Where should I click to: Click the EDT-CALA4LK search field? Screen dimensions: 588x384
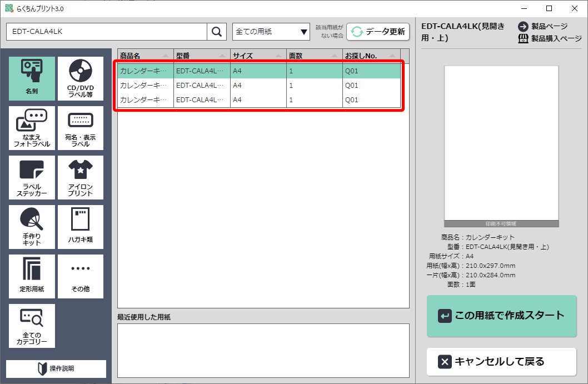click(107, 32)
